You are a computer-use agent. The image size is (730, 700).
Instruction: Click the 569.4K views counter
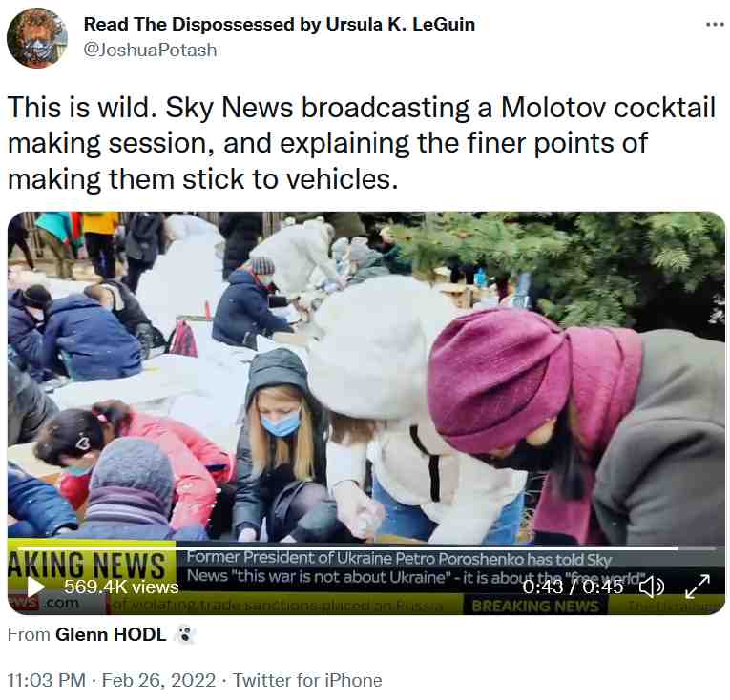[x=121, y=587]
